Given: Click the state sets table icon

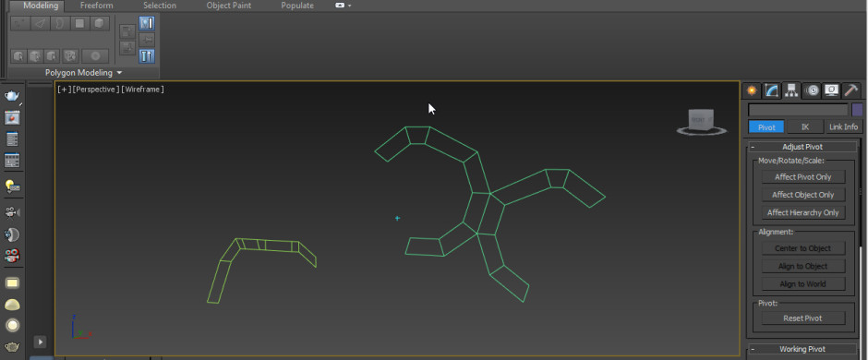Looking at the screenshot, I should [x=12, y=161].
